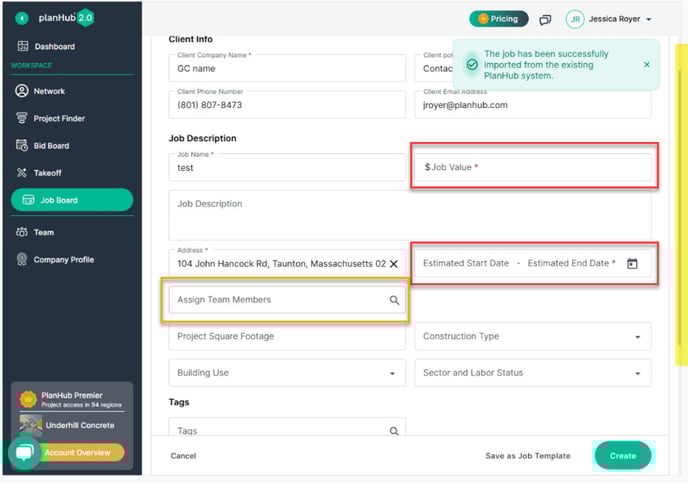Collapse sidebar using planHub back arrow icon
The image size is (688, 483).
pyautogui.click(x=22, y=18)
